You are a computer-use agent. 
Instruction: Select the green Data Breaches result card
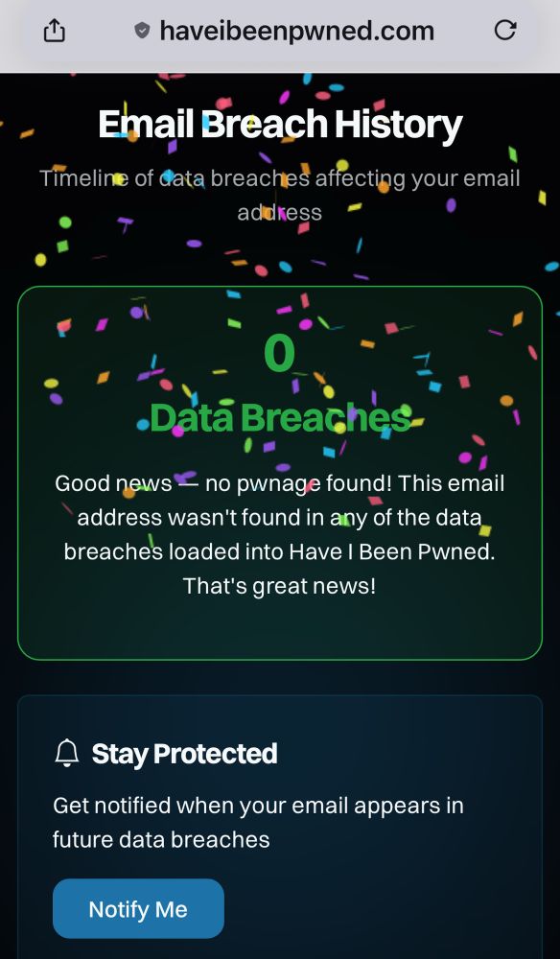tap(279, 470)
